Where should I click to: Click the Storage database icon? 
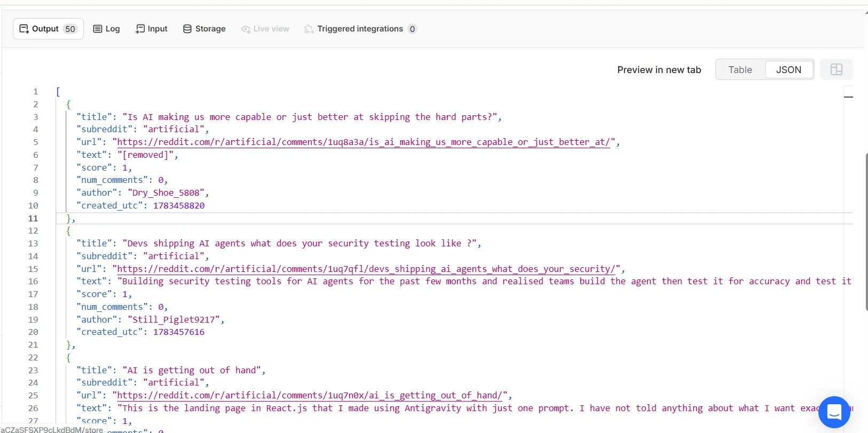[x=187, y=29]
